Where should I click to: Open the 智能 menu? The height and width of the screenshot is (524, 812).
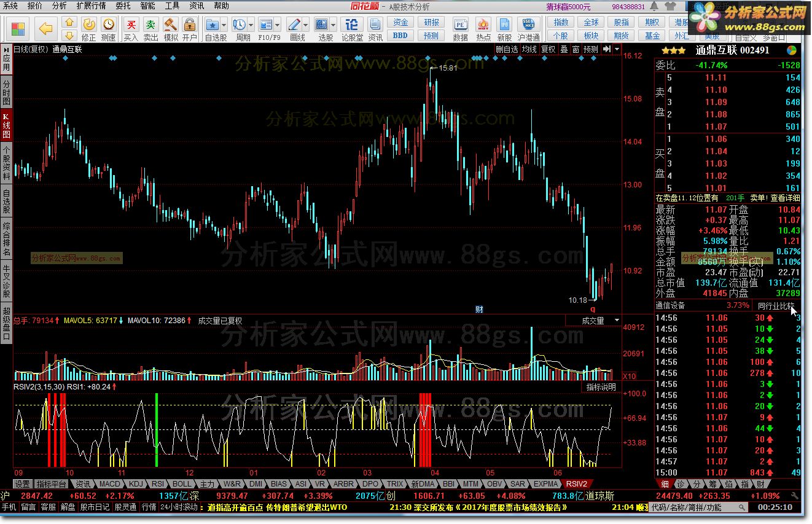pos(147,6)
